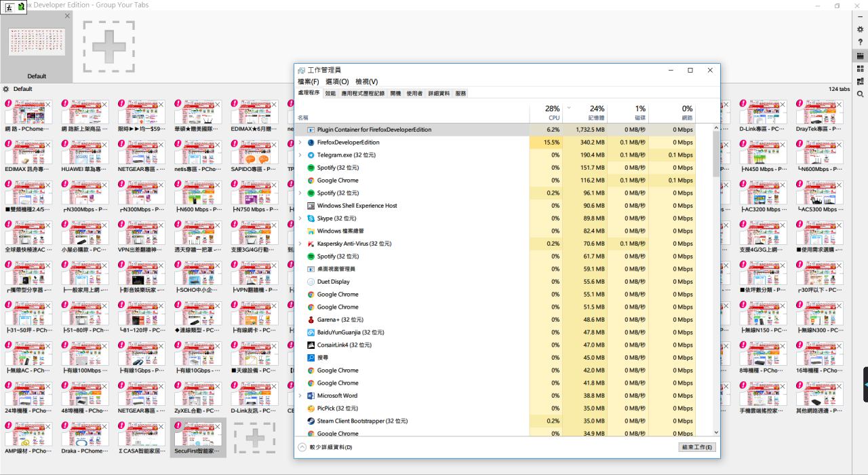The width and height of the screenshot is (868, 475).
Task: Open tab groups settings gear icon
Action: pos(860,29)
